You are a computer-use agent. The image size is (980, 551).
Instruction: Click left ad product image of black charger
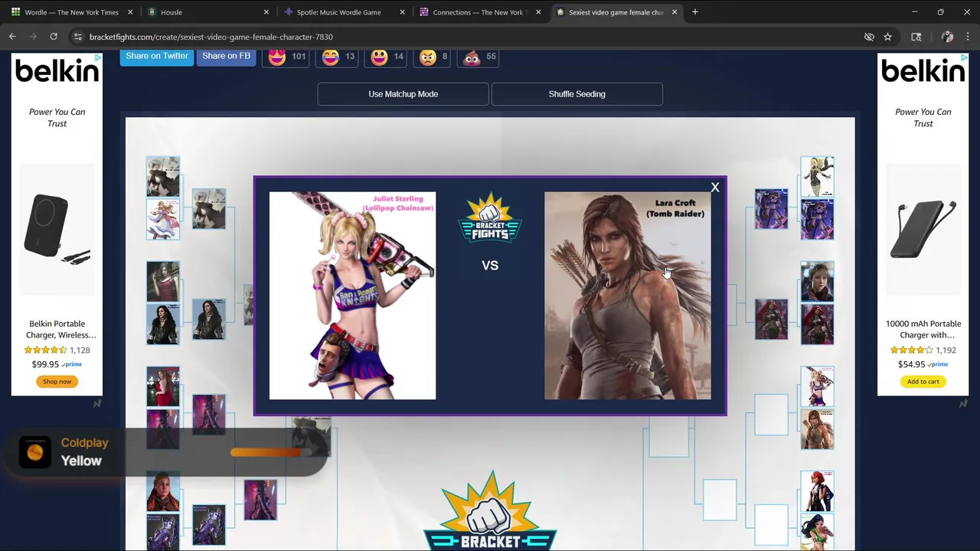57,230
